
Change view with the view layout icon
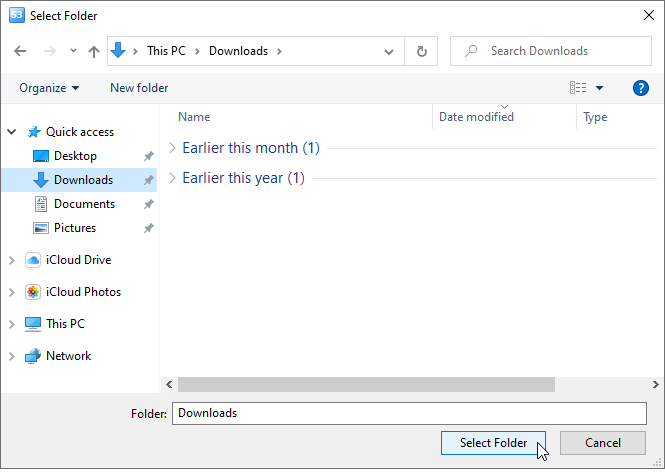point(578,88)
